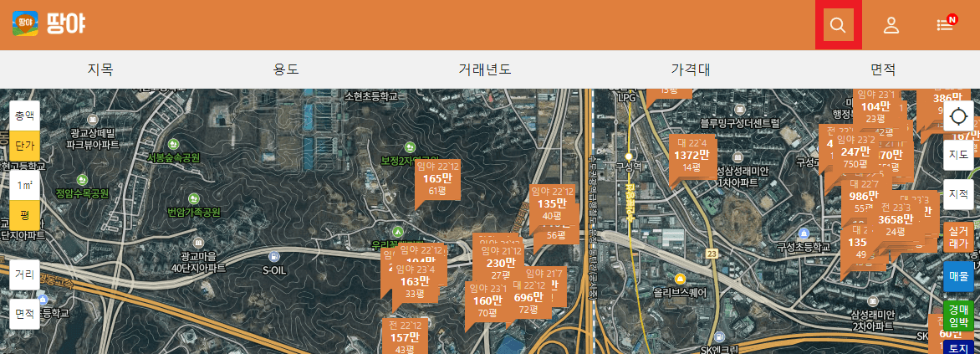Click the 광교마을 40단지아파트 icon
The width and height of the screenshot is (980, 354).
[199, 242]
